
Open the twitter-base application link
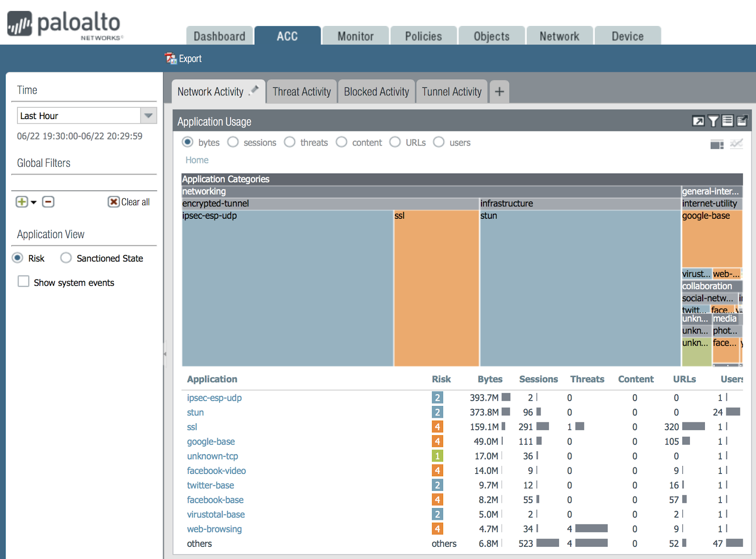210,485
